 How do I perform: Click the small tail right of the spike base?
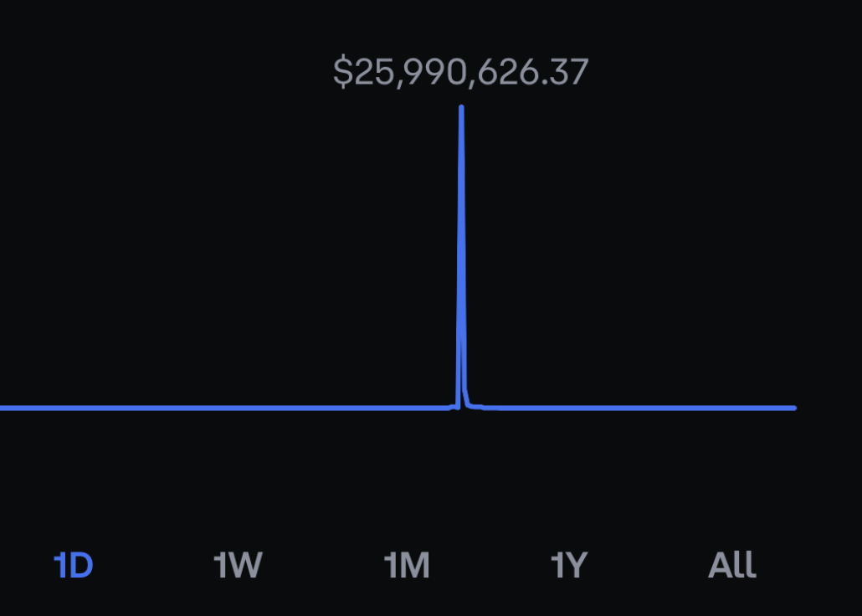click(474, 407)
